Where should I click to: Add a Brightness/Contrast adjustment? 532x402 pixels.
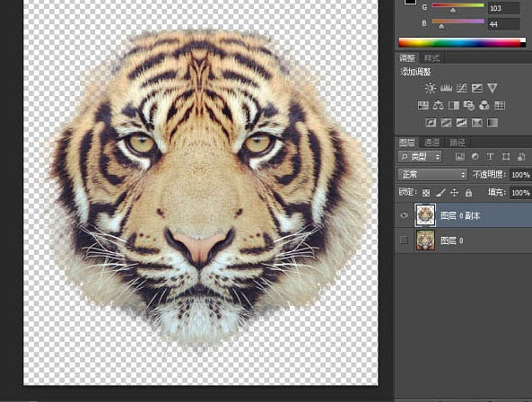point(431,88)
